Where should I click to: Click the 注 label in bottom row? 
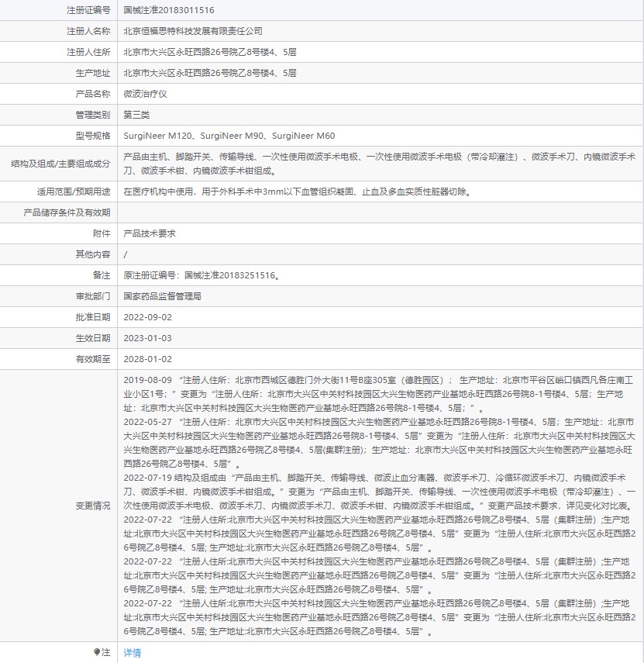[105, 653]
